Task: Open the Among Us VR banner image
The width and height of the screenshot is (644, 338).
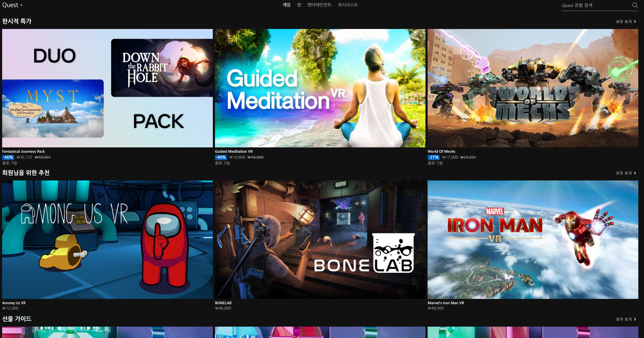Action: [107, 239]
